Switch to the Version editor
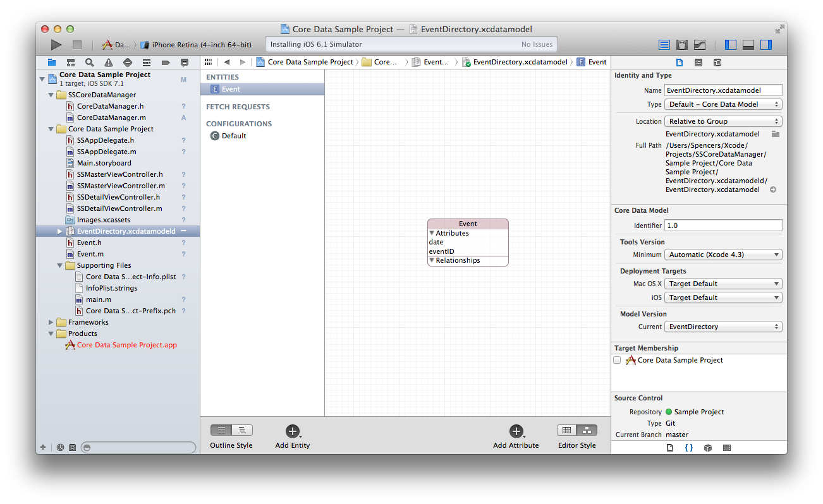The image size is (823, 504). (x=700, y=45)
